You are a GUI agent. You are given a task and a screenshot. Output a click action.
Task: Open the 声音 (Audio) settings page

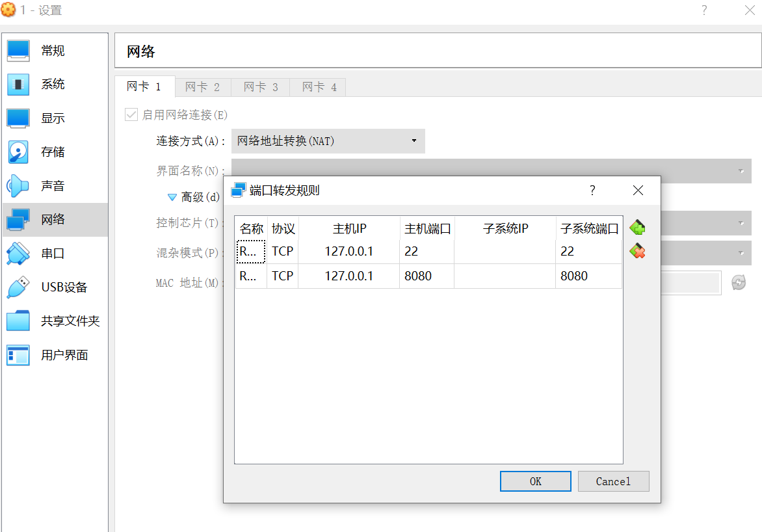(39, 185)
